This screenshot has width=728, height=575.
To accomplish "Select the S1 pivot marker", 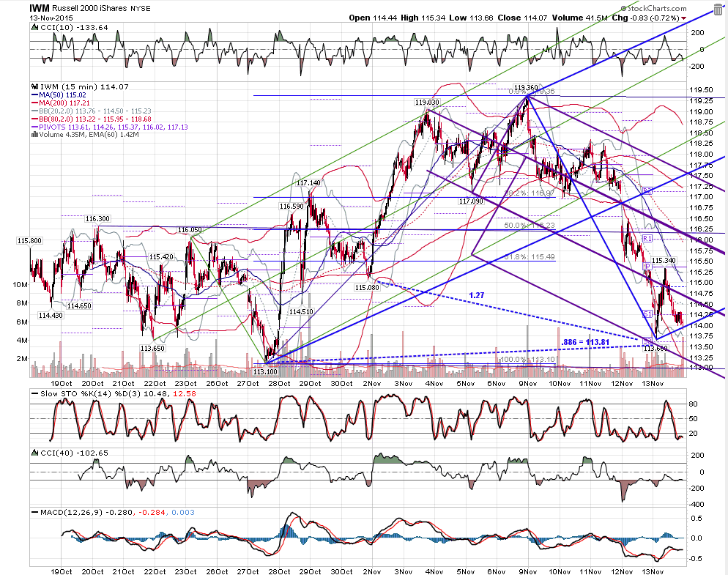I will pyautogui.click(x=647, y=314).
